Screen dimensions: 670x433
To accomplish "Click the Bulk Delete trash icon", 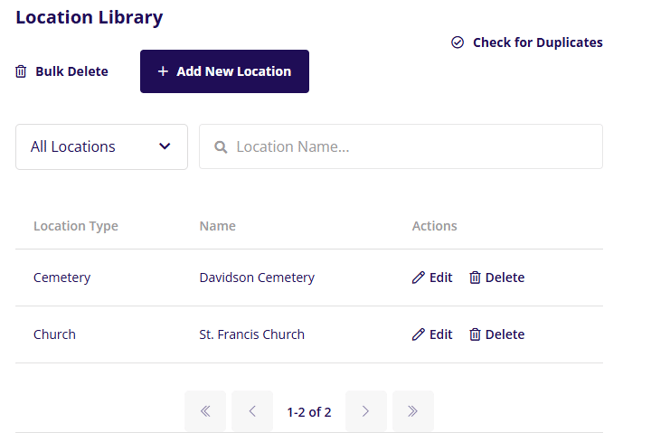I will click(21, 72).
